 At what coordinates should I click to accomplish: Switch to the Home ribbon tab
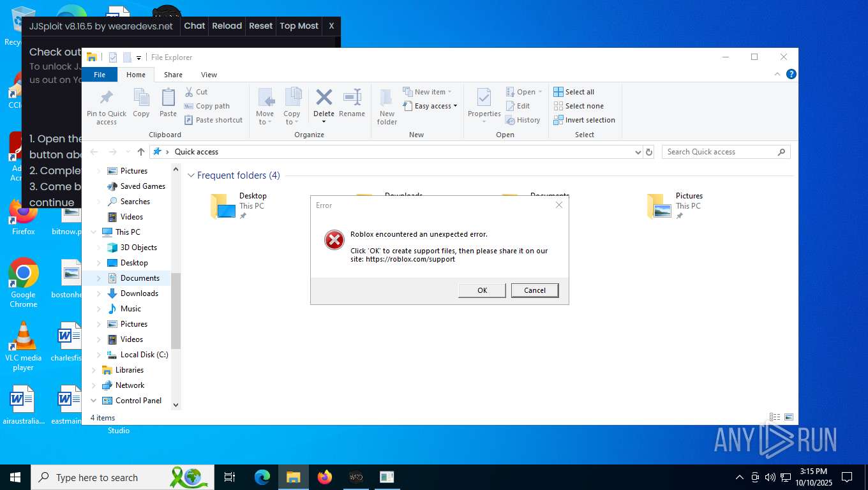point(135,75)
